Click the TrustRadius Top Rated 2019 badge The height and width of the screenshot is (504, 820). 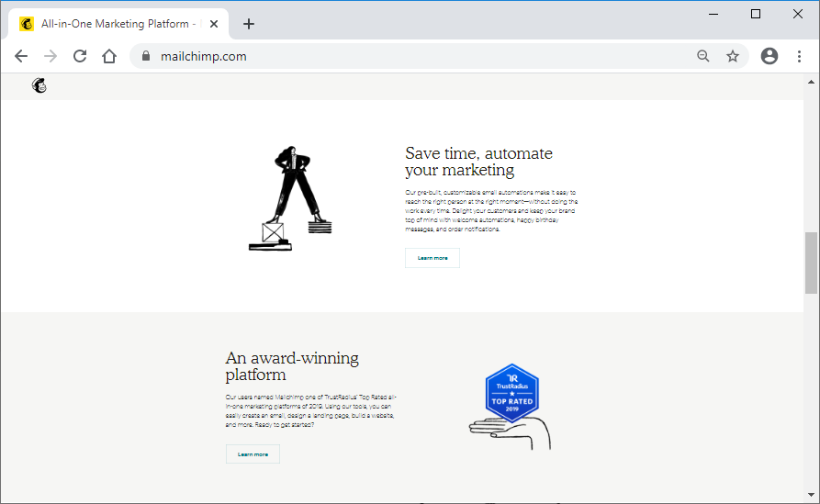(x=512, y=393)
